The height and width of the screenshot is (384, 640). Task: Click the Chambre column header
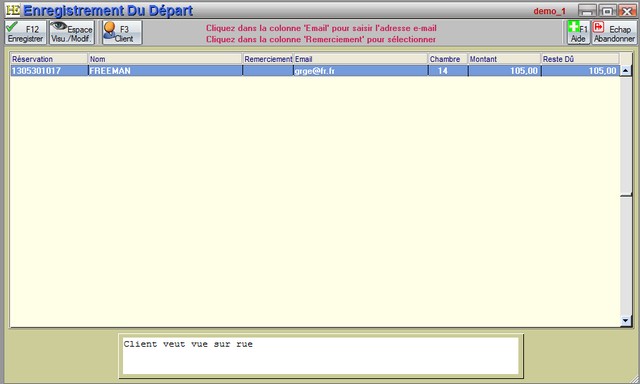(x=448, y=59)
